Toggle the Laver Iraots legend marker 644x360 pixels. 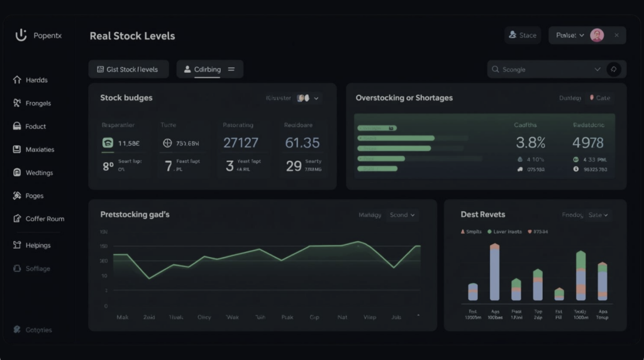point(489,231)
